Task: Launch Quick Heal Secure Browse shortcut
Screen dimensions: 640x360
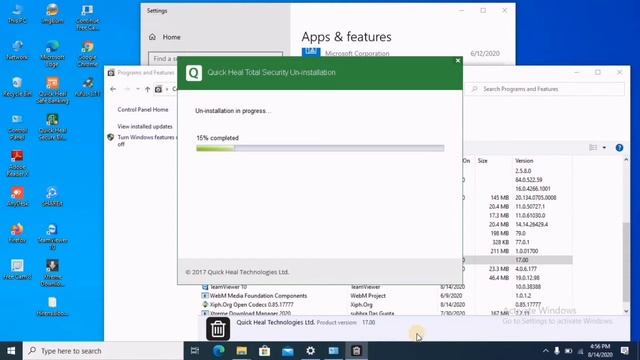Action: 52,127
